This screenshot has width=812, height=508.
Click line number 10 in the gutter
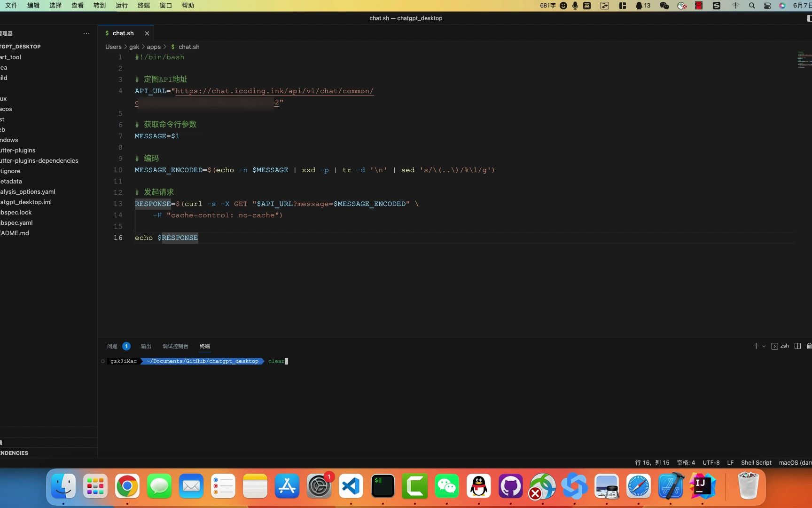118,170
